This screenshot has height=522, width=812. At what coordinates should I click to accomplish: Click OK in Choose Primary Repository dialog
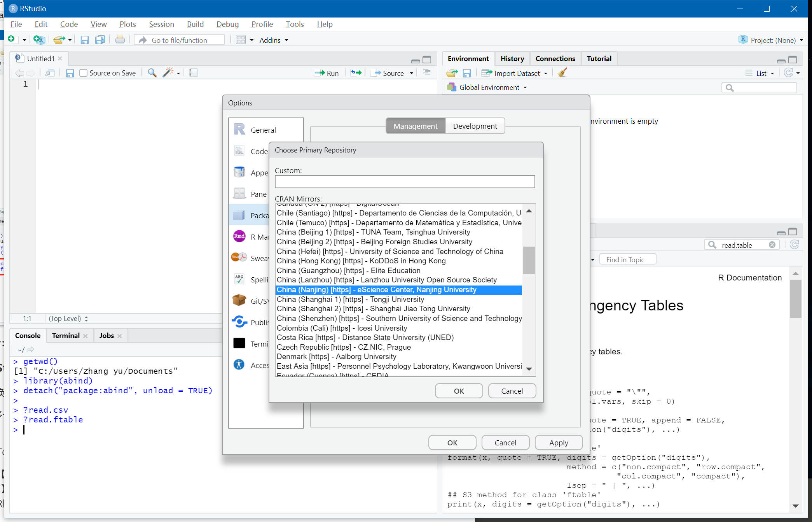click(x=459, y=391)
